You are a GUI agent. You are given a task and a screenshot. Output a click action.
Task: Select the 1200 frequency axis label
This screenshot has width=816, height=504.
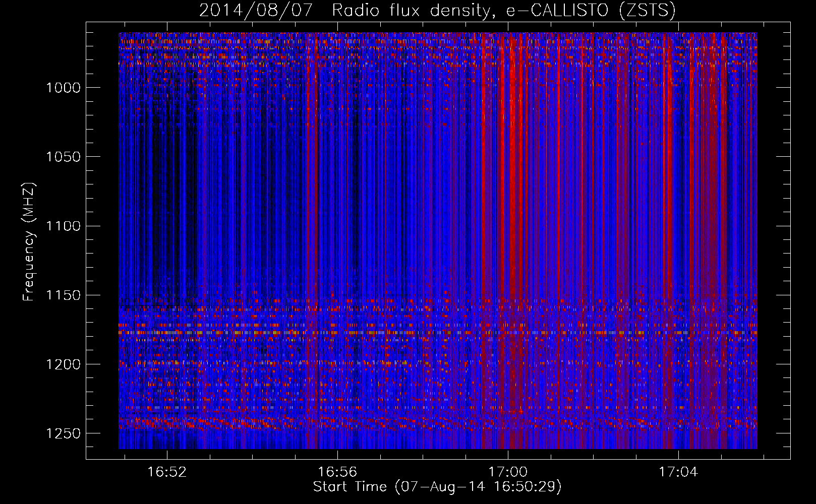point(63,364)
